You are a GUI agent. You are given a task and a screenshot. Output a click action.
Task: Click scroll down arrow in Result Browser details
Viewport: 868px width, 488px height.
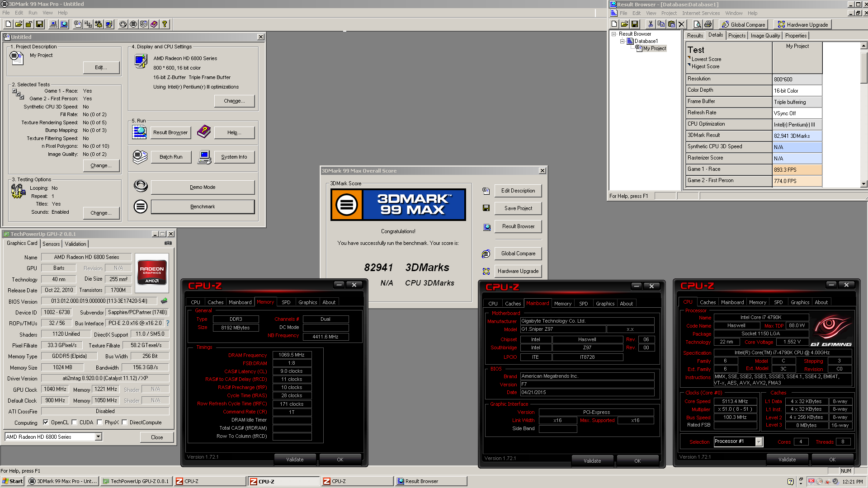tap(863, 184)
